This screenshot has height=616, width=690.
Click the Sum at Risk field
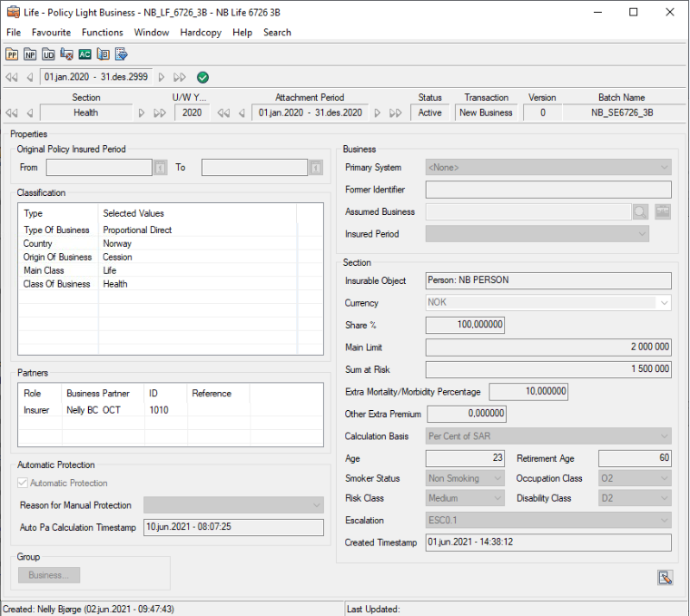[x=548, y=369]
